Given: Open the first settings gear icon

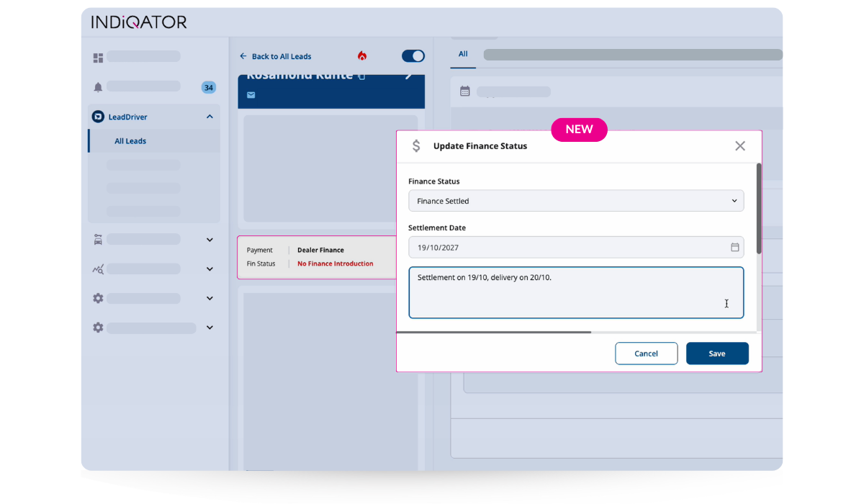Looking at the screenshot, I should [x=98, y=298].
